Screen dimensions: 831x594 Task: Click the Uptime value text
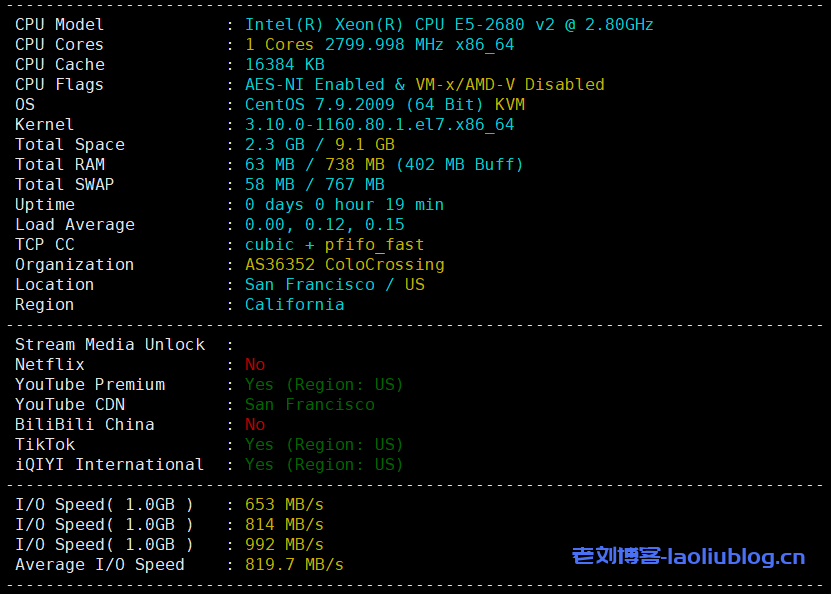(344, 204)
